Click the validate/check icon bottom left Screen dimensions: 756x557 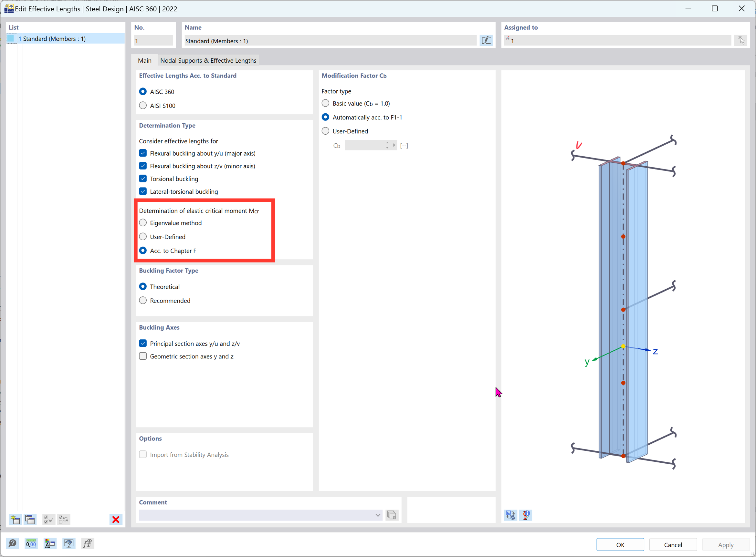[48, 520]
